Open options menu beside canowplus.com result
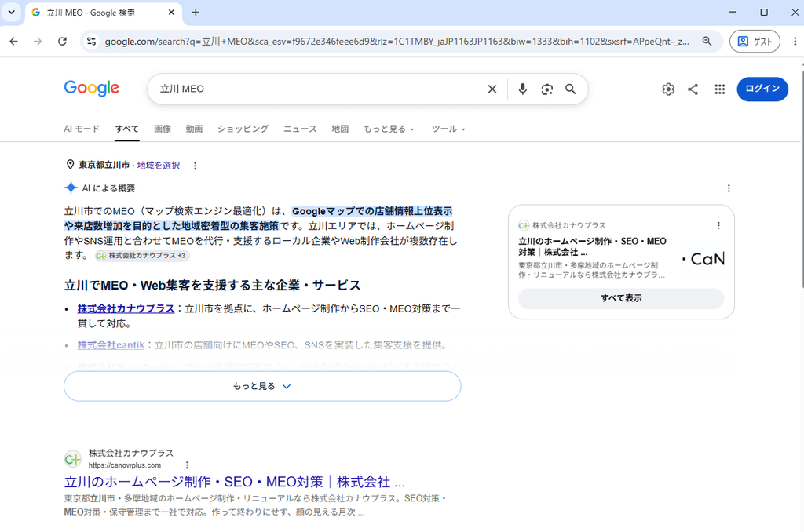Image resolution: width=804 pixels, height=532 pixels. click(187, 465)
